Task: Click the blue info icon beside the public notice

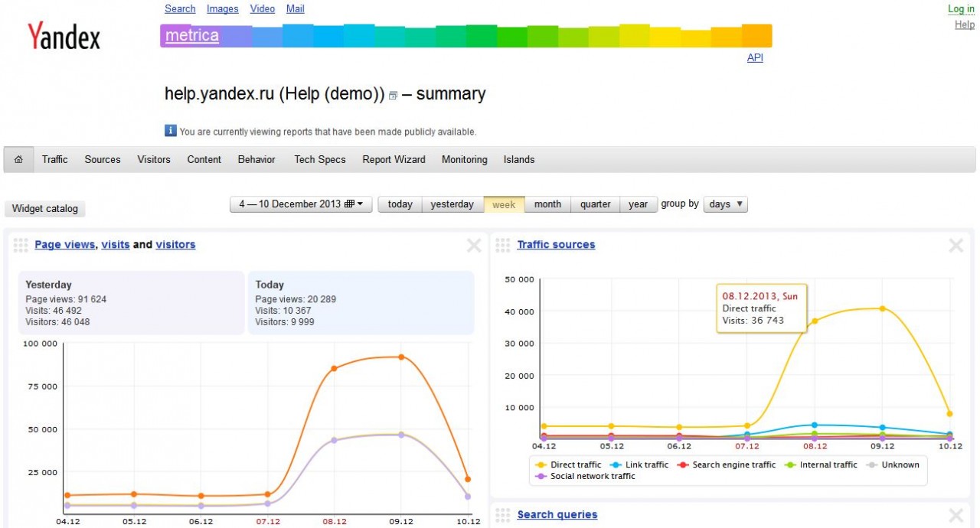Action: click(x=171, y=131)
